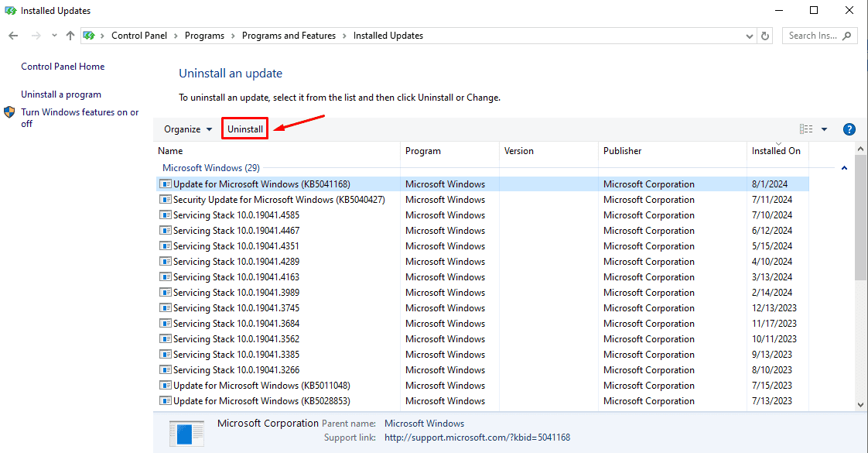This screenshot has height=453, width=868.
Task: Select Servicing Stack 10.0.19041.3684
Action: (x=483, y=324)
